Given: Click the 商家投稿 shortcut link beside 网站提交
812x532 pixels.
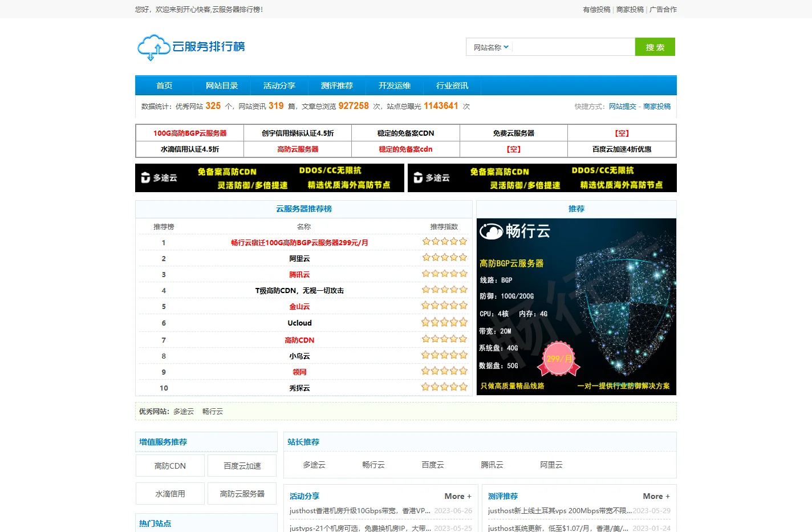Looking at the screenshot, I should click(x=657, y=107).
